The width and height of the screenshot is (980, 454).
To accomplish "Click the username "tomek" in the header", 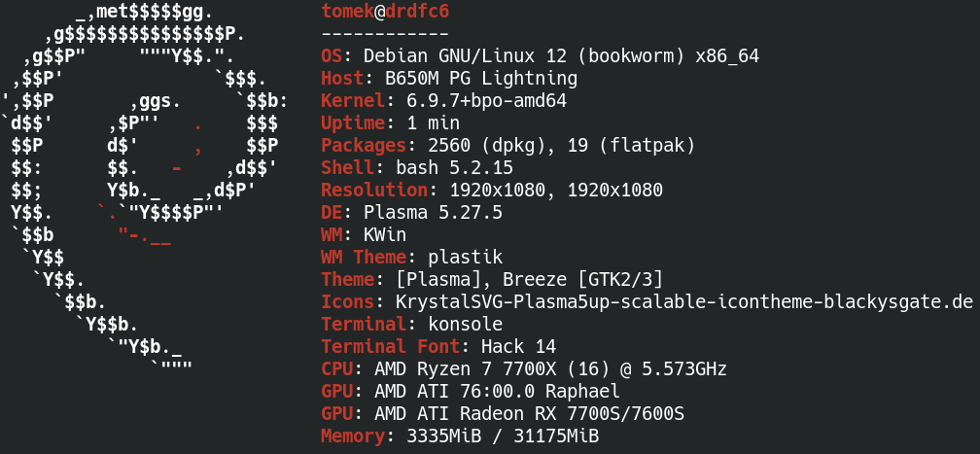I will 347,13.
